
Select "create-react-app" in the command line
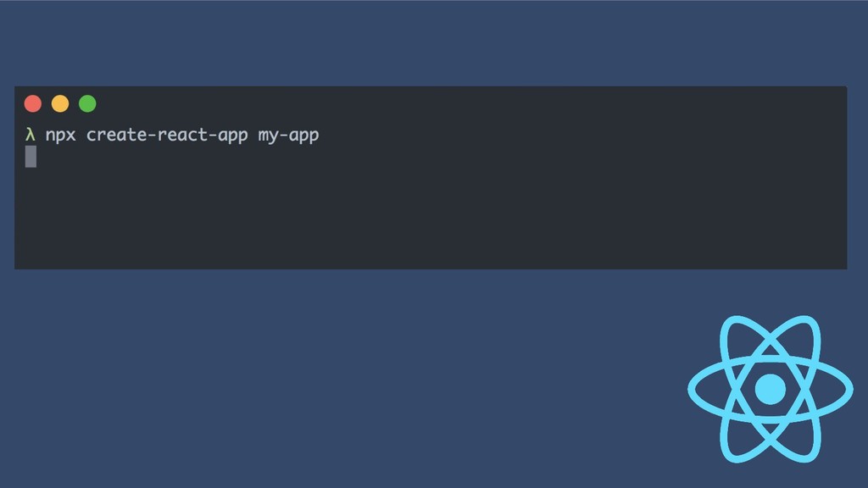167,136
